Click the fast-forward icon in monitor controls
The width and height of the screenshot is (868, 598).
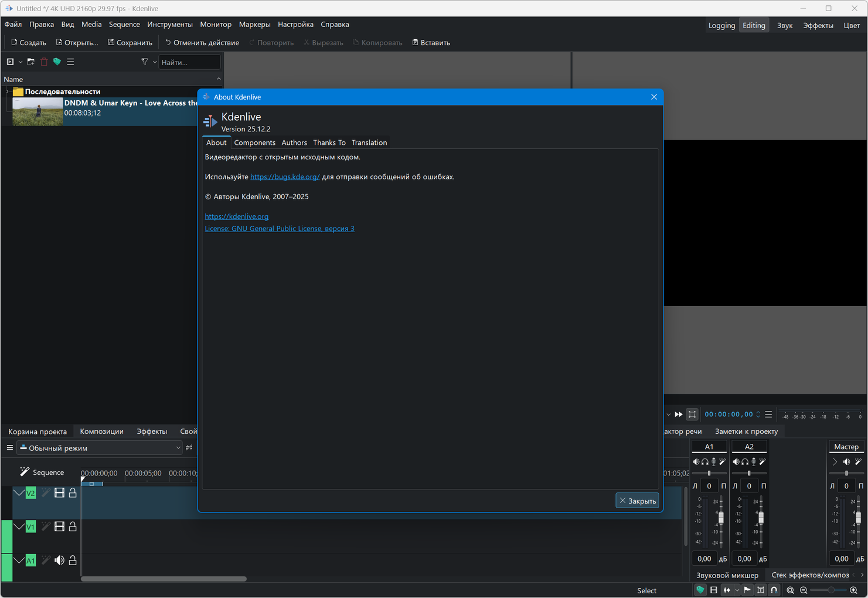(x=679, y=414)
